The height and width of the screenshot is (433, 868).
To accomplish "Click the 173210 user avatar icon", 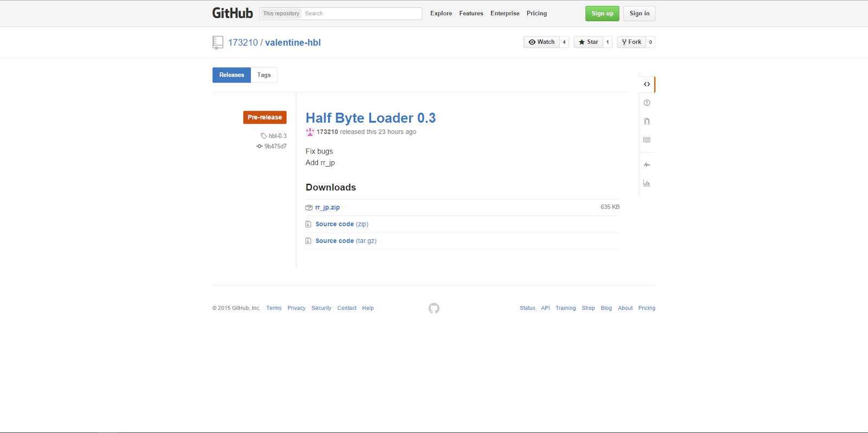I will (x=310, y=132).
